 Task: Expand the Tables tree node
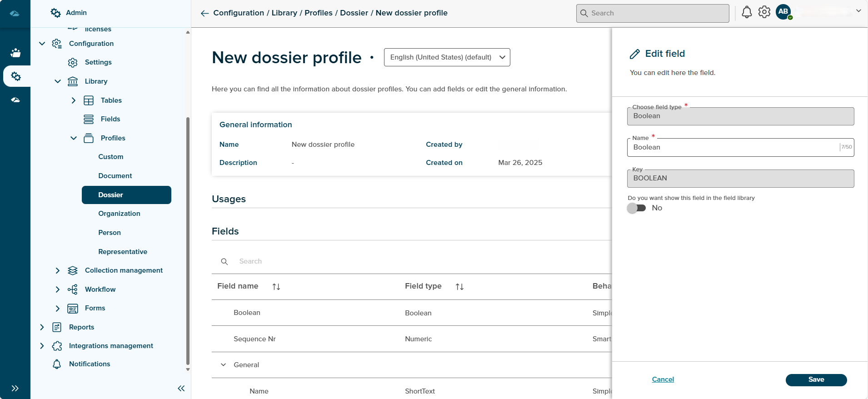[x=74, y=100]
